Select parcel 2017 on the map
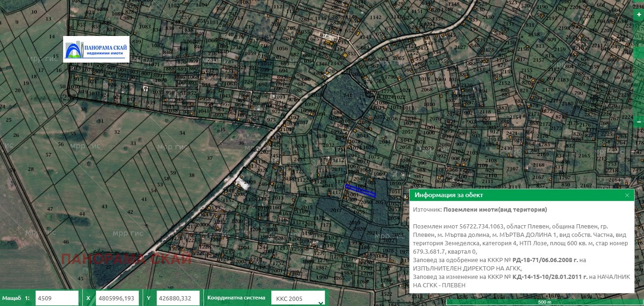The height and width of the screenshot is (306, 644). (336, 211)
